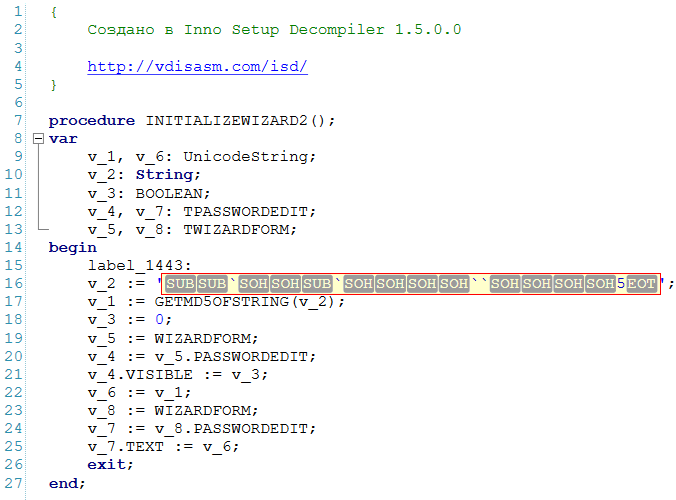The width and height of the screenshot is (676, 500).
Task: Click the 'exit;' statement
Action: [x=110, y=464]
